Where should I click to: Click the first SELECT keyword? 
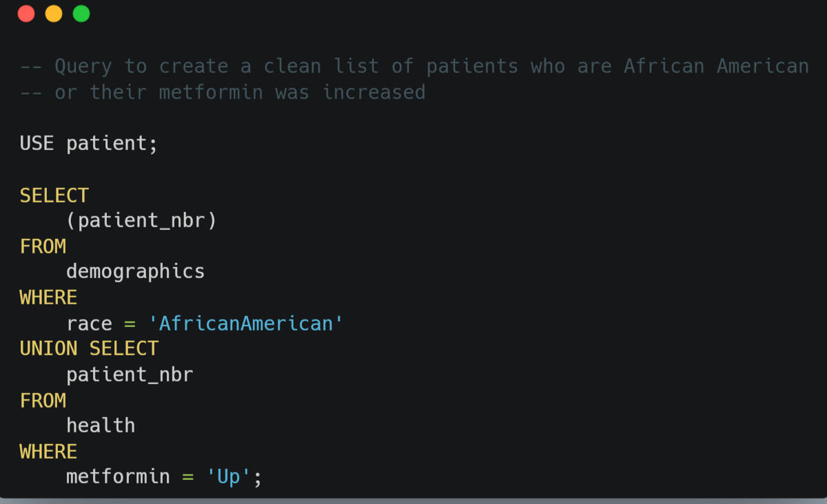click(x=54, y=196)
